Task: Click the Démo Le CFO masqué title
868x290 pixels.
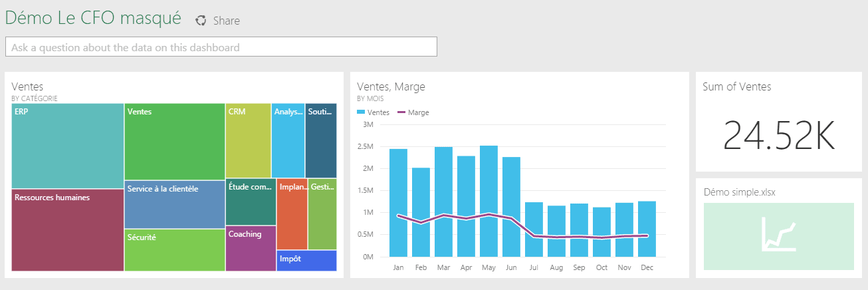Action: point(93,19)
